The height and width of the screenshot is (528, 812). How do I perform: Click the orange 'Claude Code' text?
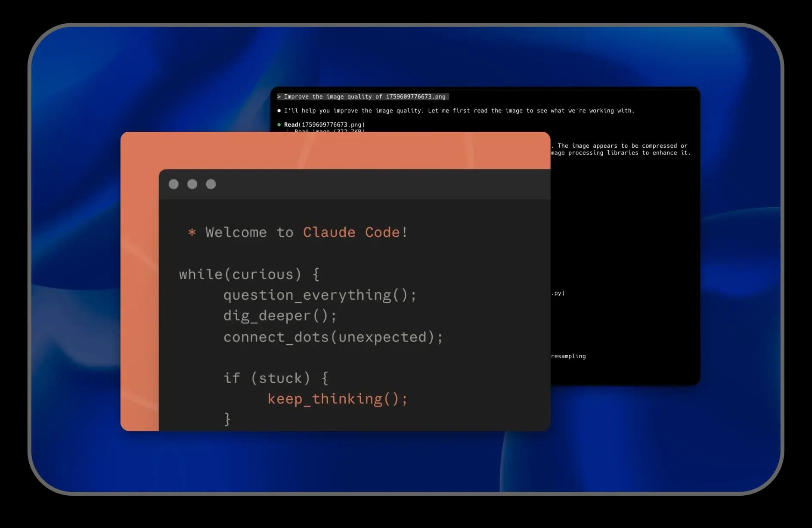[x=351, y=232]
